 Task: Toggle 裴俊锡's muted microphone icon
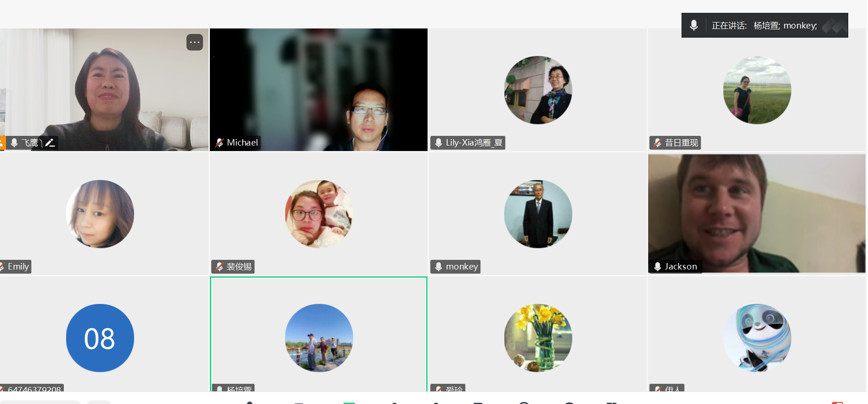click(220, 267)
